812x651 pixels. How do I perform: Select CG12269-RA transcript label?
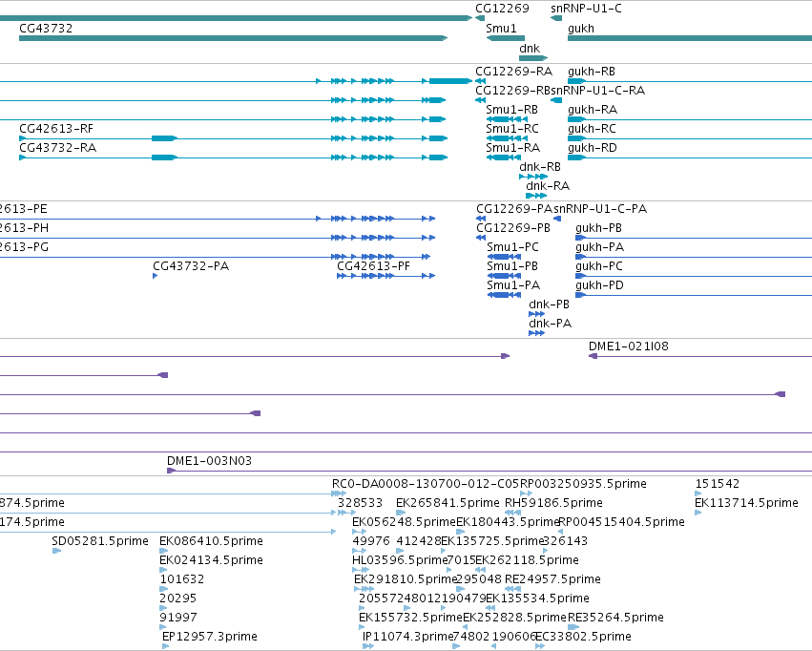pos(513,72)
